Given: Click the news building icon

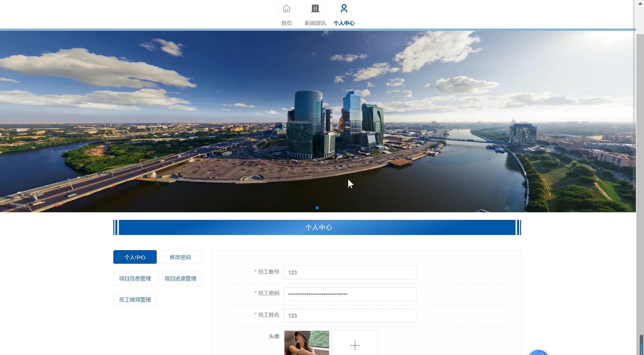Looking at the screenshot, I should (x=315, y=9).
